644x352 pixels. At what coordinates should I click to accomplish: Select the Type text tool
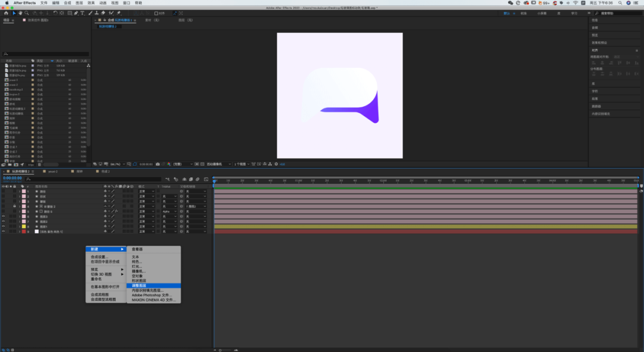82,13
